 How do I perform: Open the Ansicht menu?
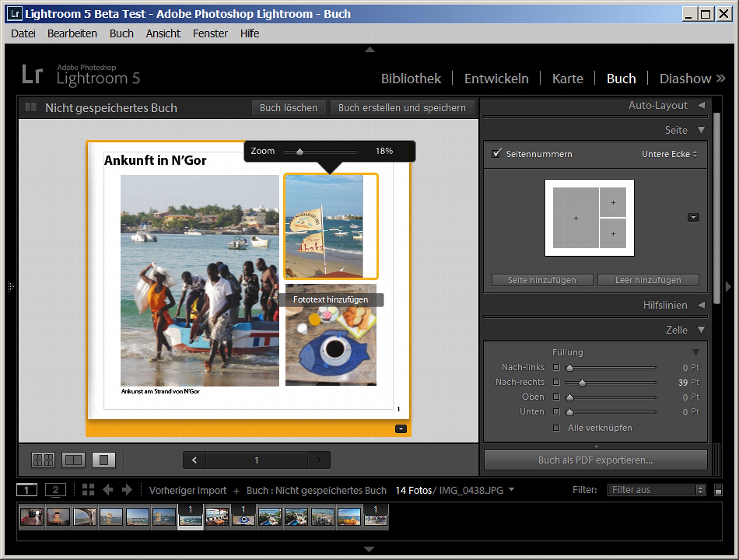[163, 34]
